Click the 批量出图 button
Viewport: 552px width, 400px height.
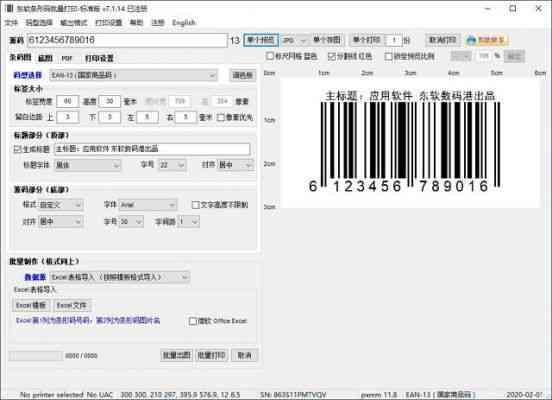point(176,355)
